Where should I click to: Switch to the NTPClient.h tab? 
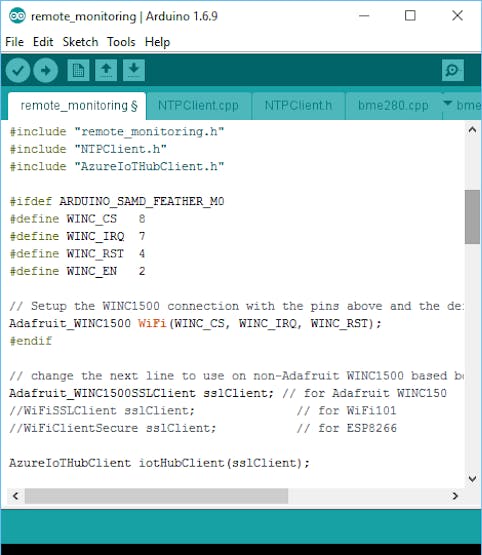pos(298,105)
